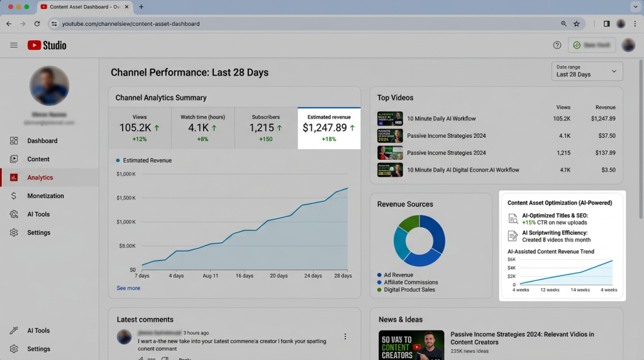Select the top AI Tools sidebar icon
The image size is (644, 360).
[x=14, y=214]
